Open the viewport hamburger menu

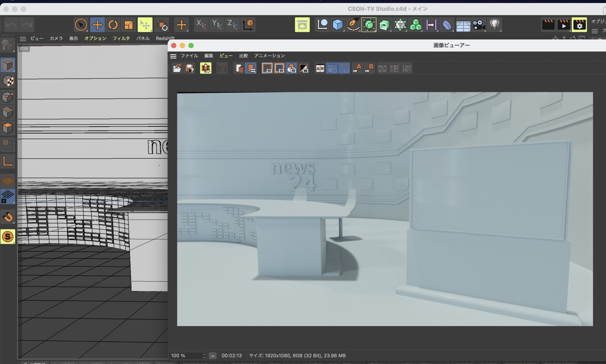[x=23, y=39]
